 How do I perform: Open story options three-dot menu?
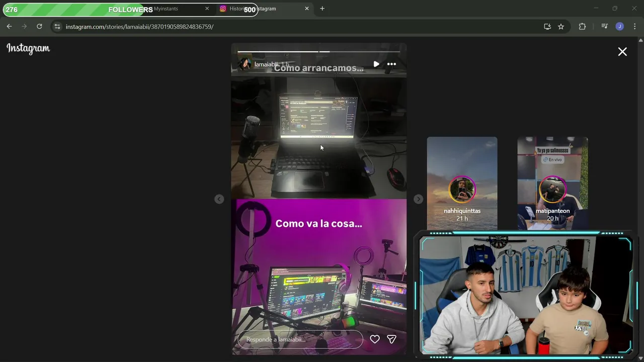coord(391,64)
